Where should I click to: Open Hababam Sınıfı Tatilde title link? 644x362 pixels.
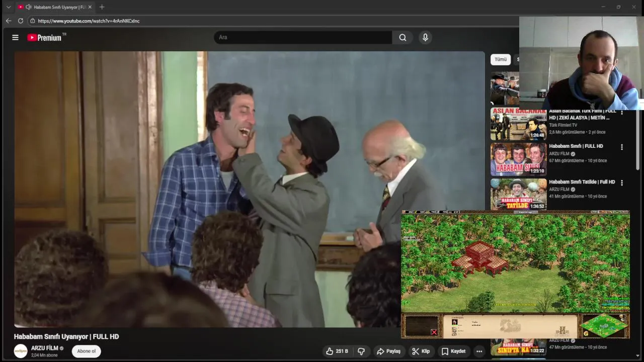(x=582, y=182)
